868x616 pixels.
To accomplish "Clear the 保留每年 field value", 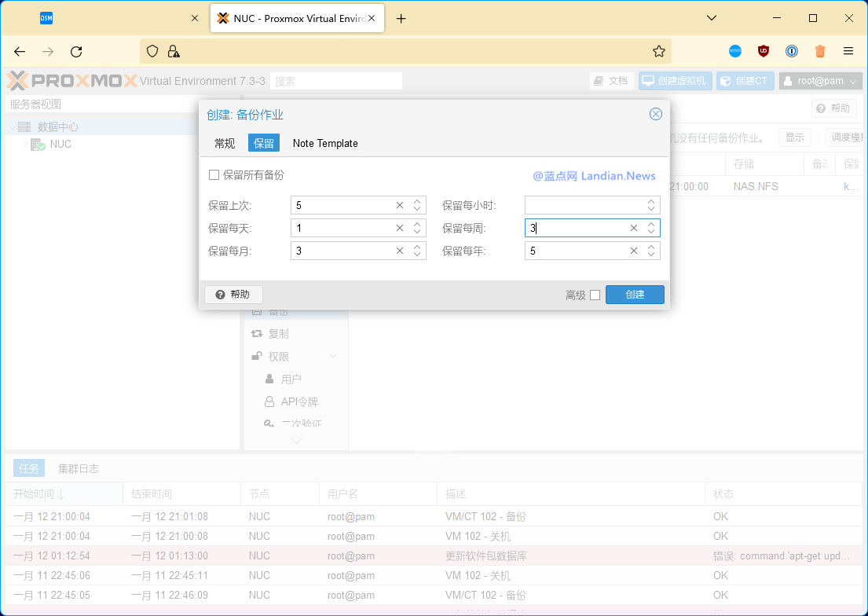I will [634, 251].
